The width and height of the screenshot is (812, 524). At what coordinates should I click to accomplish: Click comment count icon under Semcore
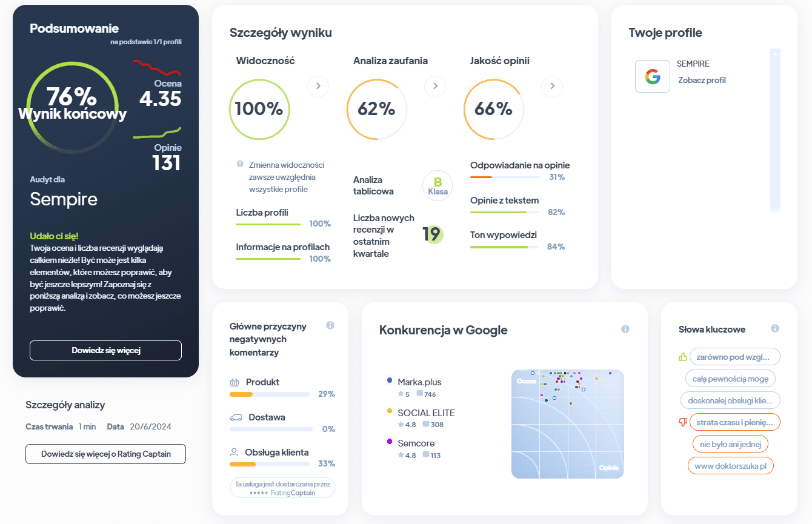(426, 455)
